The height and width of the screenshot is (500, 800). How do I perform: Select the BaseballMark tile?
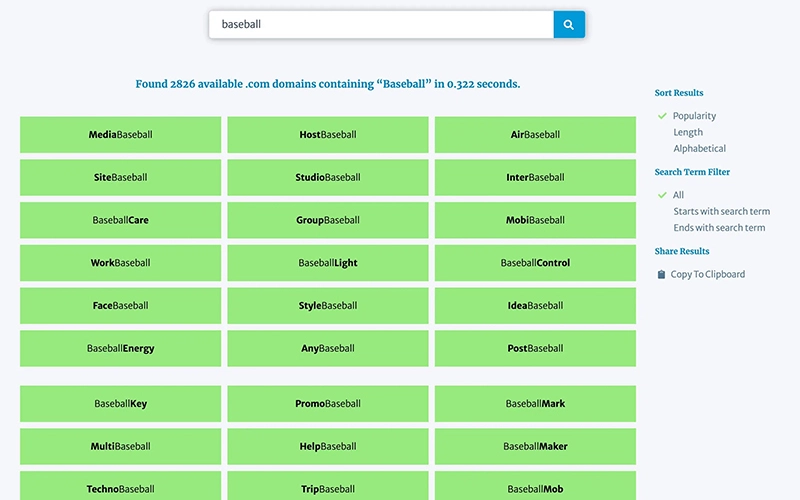coord(535,404)
